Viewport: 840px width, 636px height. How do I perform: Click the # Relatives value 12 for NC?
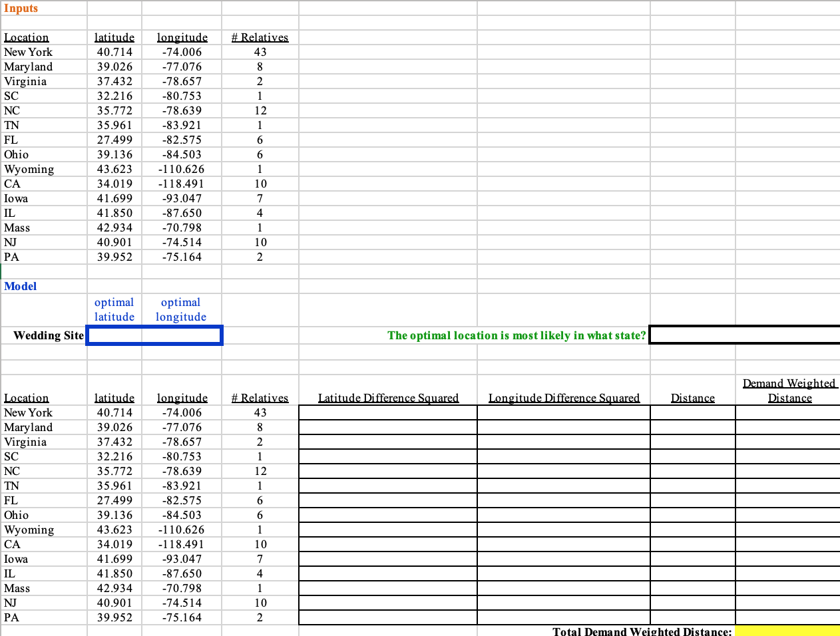(x=260, y=110)
